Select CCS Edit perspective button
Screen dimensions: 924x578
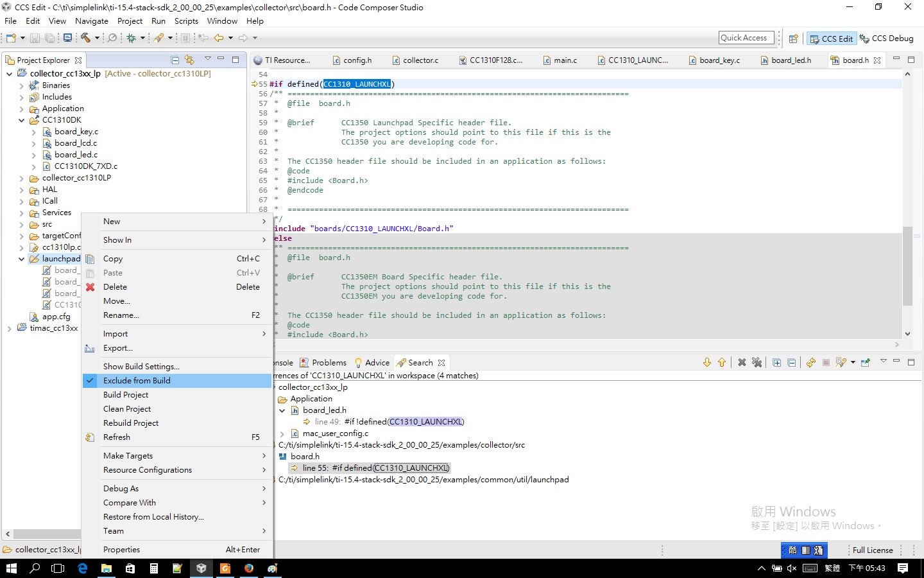831,39
